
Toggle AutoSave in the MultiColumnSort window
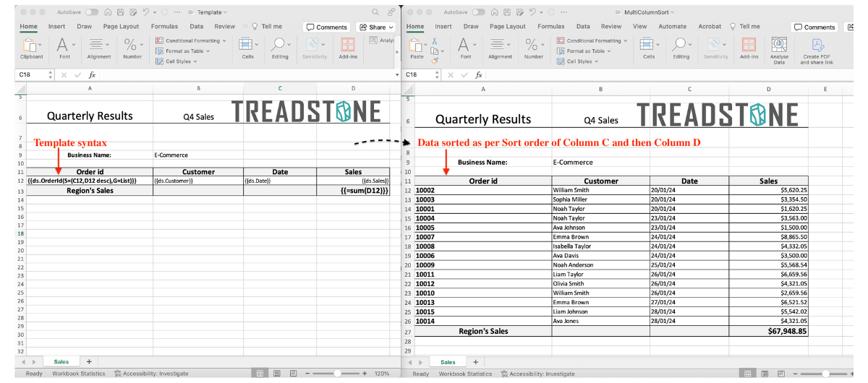pyautogui.click(x=479, y=12)
